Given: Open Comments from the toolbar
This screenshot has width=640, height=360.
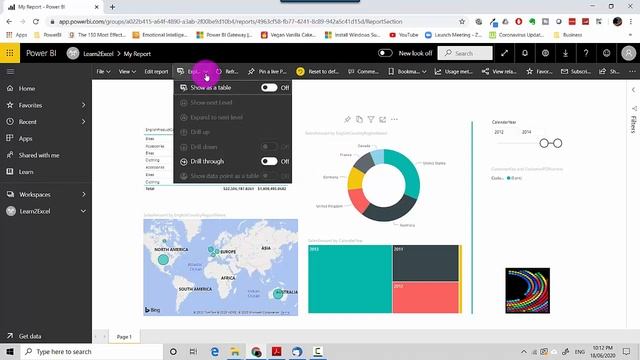Looking at the screenshot, I should [363, 71].
